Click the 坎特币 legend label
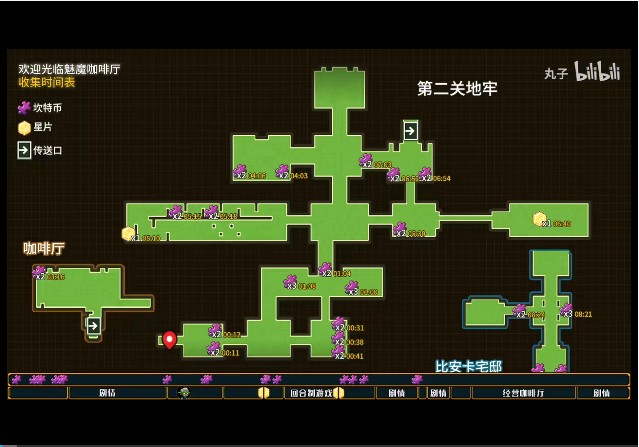 (x=47, y=108)
